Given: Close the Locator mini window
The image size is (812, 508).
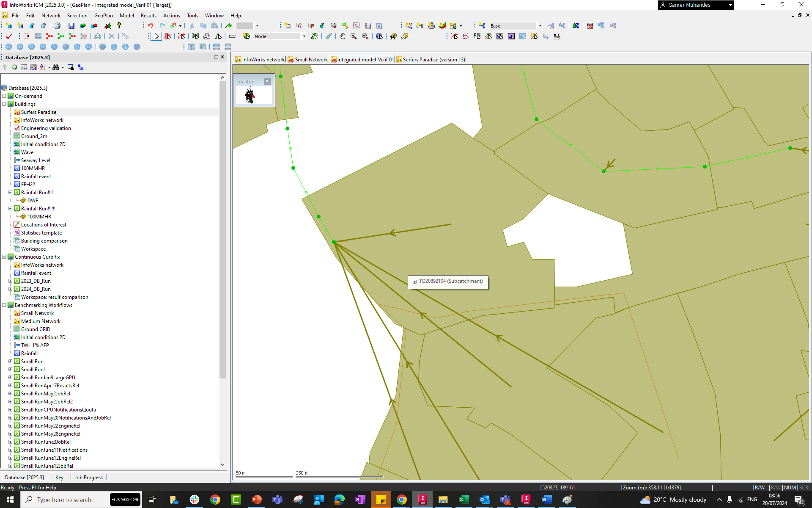Looking at the screenshot, I should click(267, 81).
